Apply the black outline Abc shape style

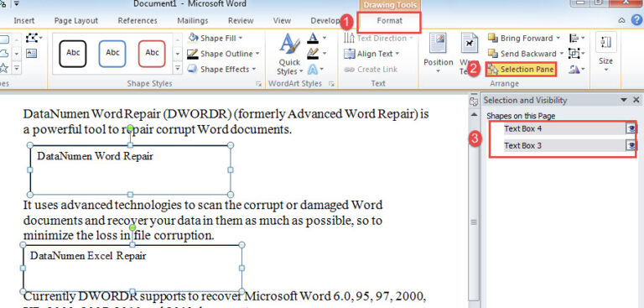(x=73, y=54)
